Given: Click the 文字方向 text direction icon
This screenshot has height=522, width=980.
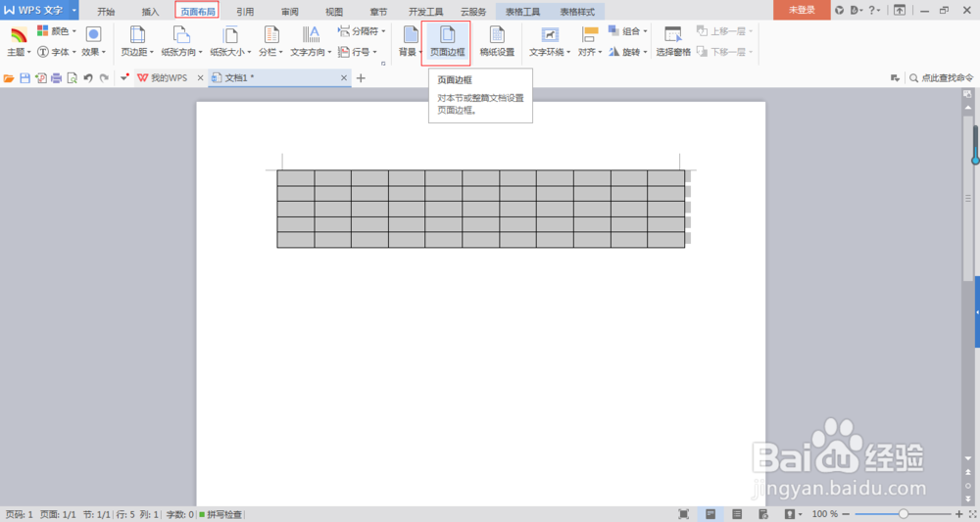Looking at the screenshot, I should pyautogui.click(x=311, y=34).
